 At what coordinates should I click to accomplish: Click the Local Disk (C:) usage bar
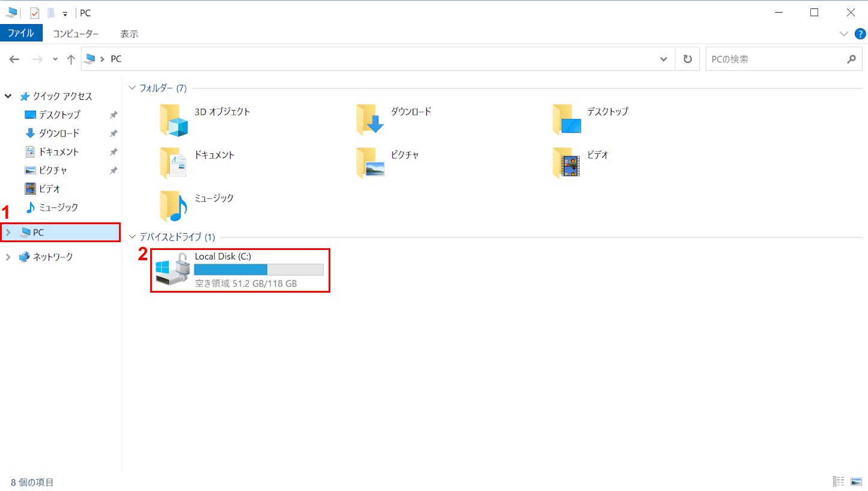(259, 269)
